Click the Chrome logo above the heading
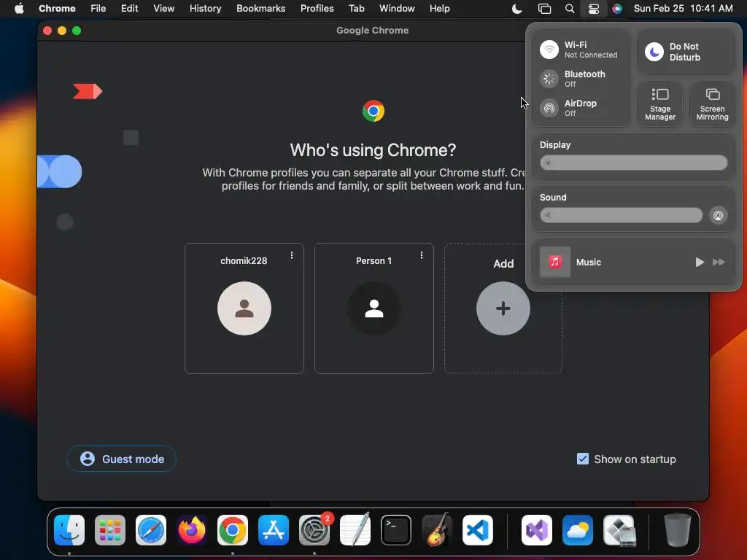 373,111
